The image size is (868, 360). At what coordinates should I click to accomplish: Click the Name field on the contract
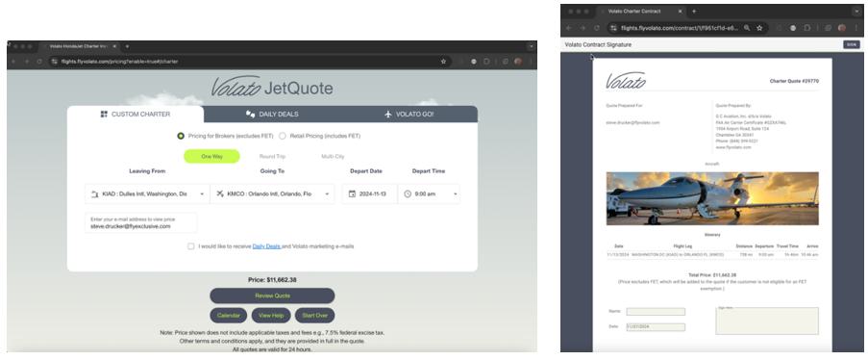(656, 312)
